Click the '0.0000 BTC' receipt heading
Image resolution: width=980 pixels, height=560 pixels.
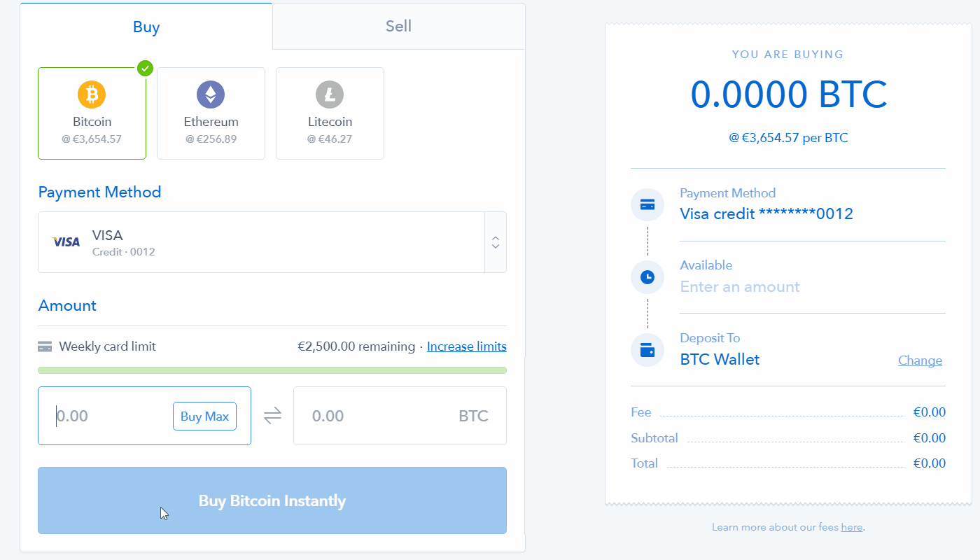789,94
